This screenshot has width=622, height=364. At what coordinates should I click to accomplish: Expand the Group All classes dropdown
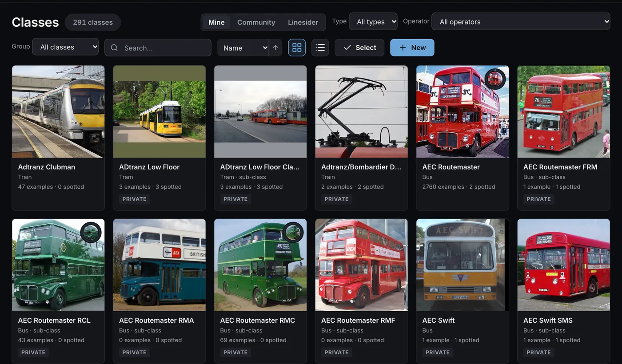65,47
